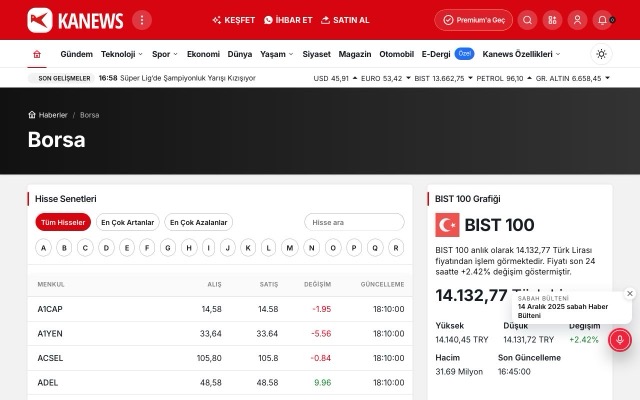Click the red microphone floating button
The width and height of the screenshot is (640, 400).
point(620,340)
